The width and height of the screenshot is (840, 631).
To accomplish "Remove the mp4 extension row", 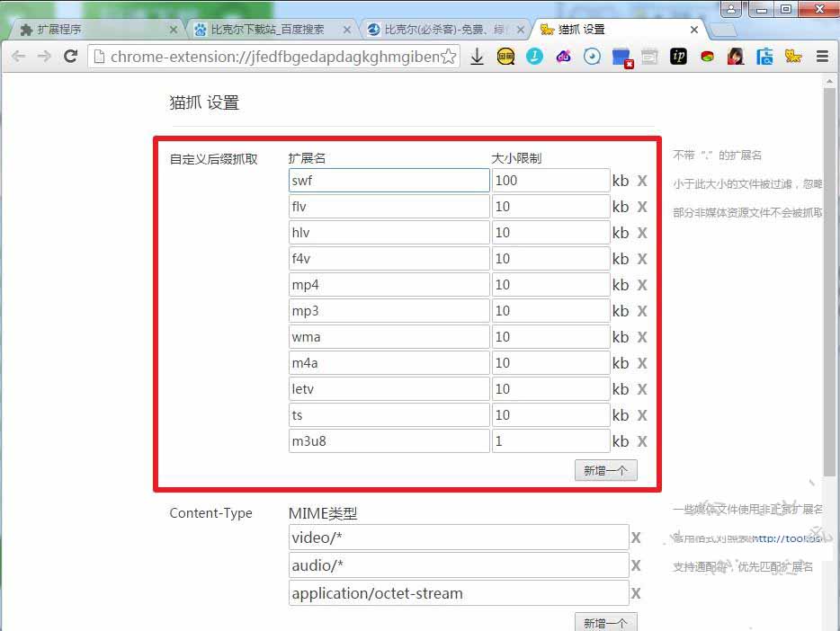I will tap(642, 285).
